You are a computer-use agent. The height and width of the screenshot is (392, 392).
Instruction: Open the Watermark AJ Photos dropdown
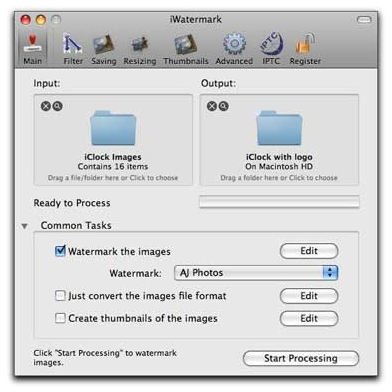[x=256, y=273]
